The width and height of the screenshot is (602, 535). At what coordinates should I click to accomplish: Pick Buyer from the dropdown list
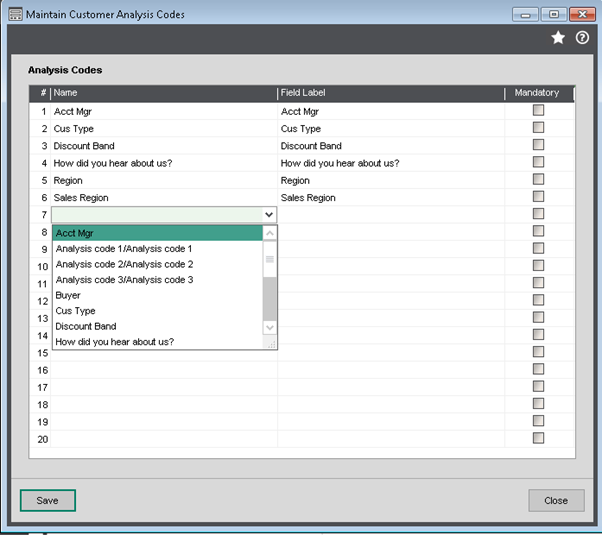[x=157, y=295]
